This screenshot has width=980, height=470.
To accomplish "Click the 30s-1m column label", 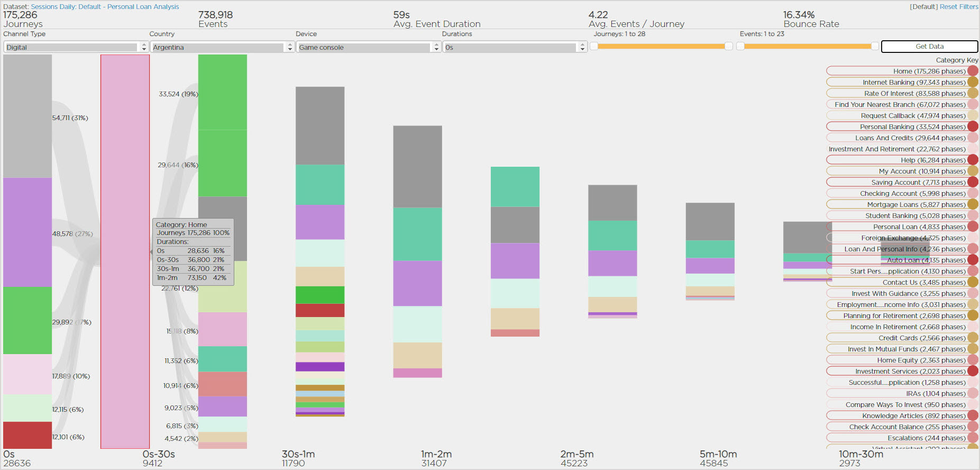I will (x=298, y=454).
